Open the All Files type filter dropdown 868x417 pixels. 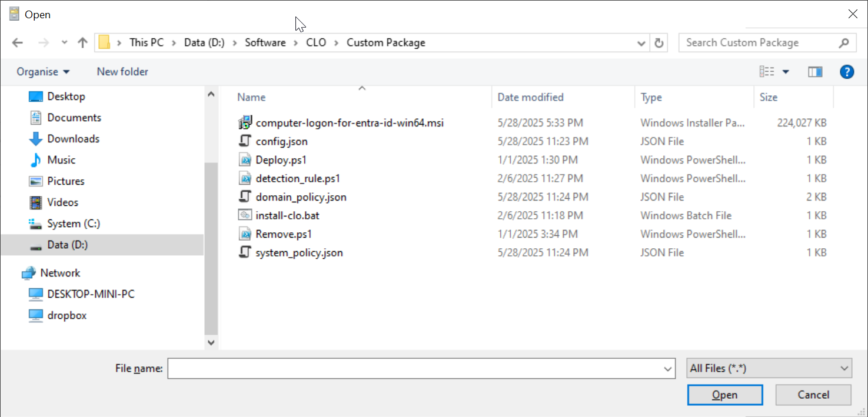(x=769, y=368)
